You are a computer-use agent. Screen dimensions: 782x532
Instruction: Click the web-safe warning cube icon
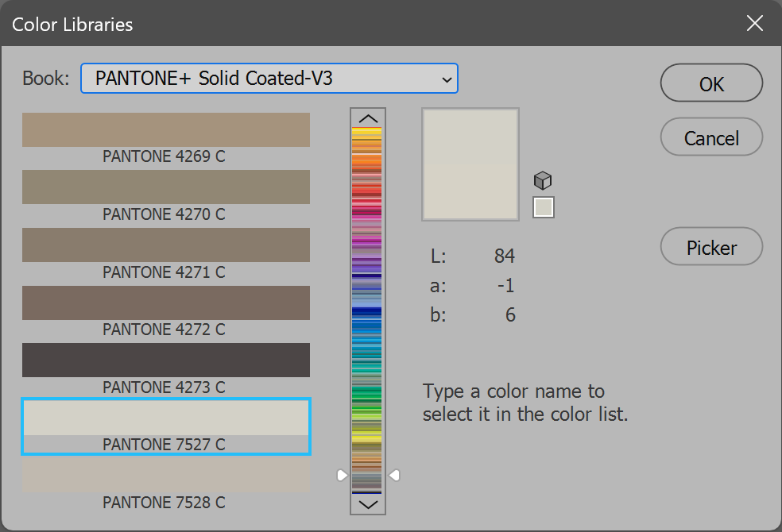(x=543, y=180)
